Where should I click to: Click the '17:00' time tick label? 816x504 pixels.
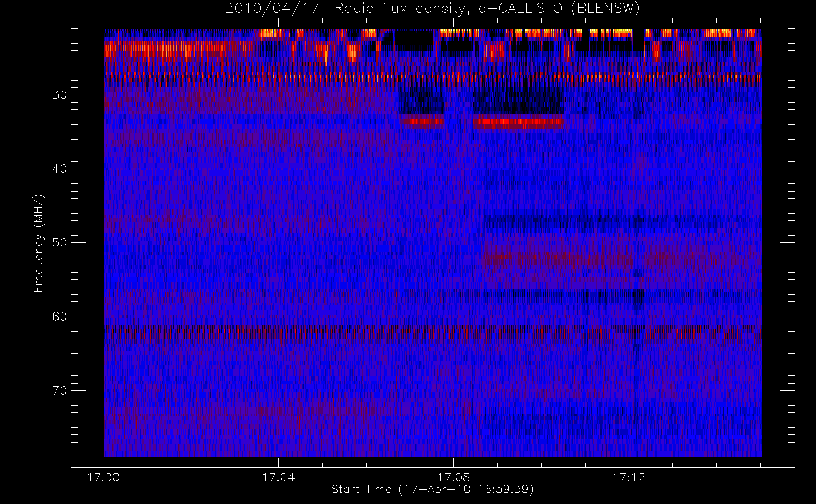pos(103,477)
